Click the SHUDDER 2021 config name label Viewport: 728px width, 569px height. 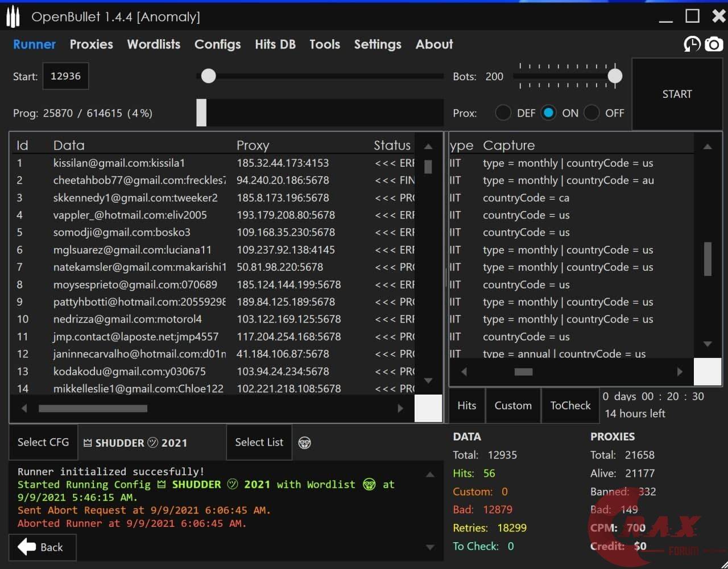point(135,443)
